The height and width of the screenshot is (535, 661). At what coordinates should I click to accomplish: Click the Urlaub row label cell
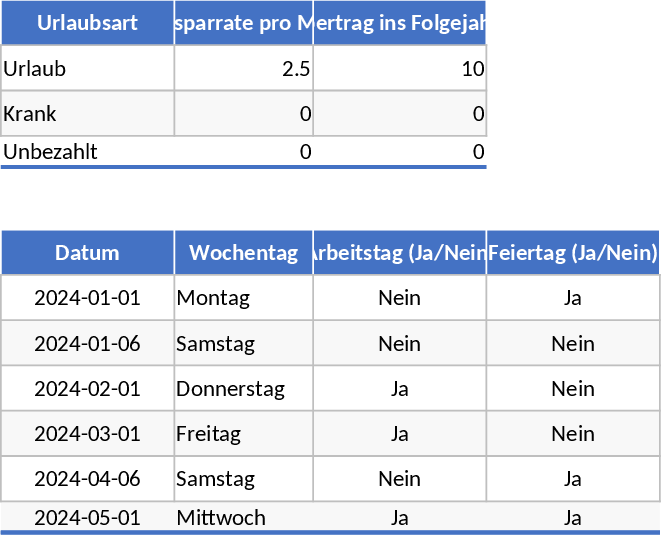coord(87,69)
